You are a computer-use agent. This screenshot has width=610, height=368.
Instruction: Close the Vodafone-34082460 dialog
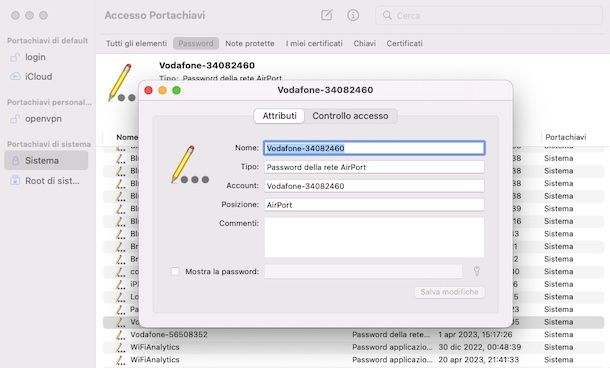click(x=148, y=90)
